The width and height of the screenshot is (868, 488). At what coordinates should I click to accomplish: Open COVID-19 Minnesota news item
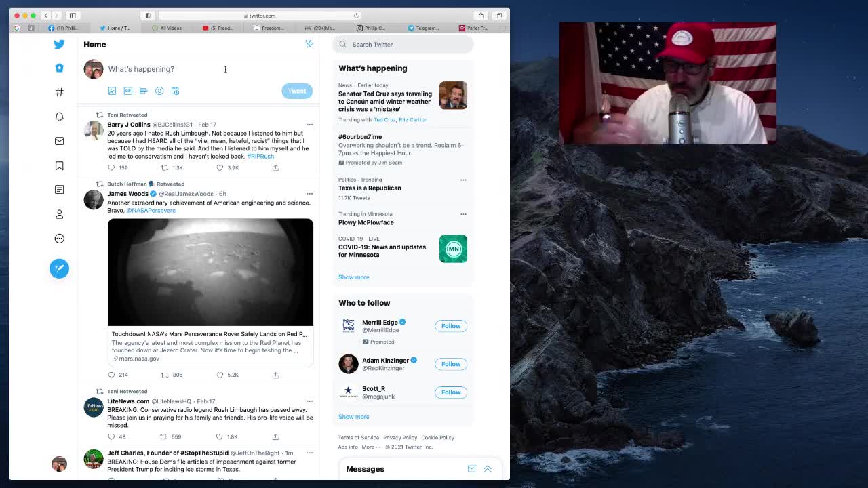pyautogui.click(x=401, y=248)
